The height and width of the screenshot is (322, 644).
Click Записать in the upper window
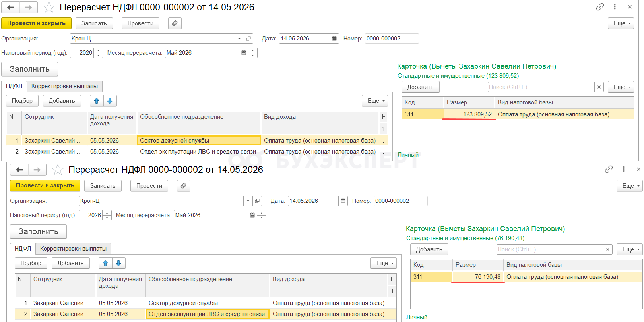point(94,23)
